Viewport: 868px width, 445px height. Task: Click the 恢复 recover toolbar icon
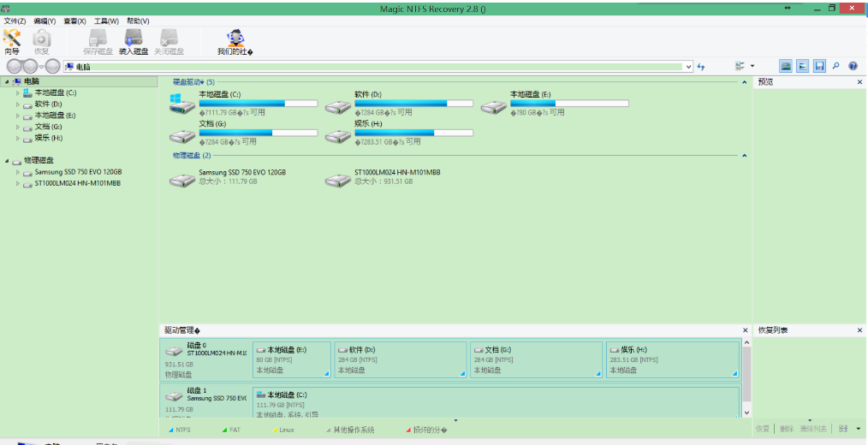pos(42,42)
